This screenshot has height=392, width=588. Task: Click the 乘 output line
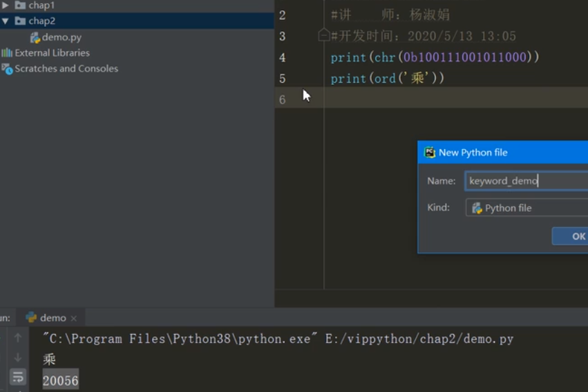(49, 360)
